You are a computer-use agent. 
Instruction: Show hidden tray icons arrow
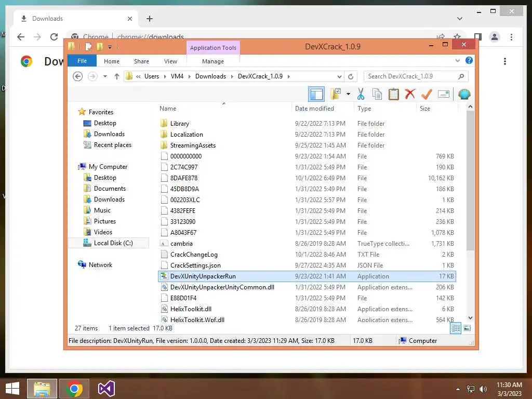point(458,389)
